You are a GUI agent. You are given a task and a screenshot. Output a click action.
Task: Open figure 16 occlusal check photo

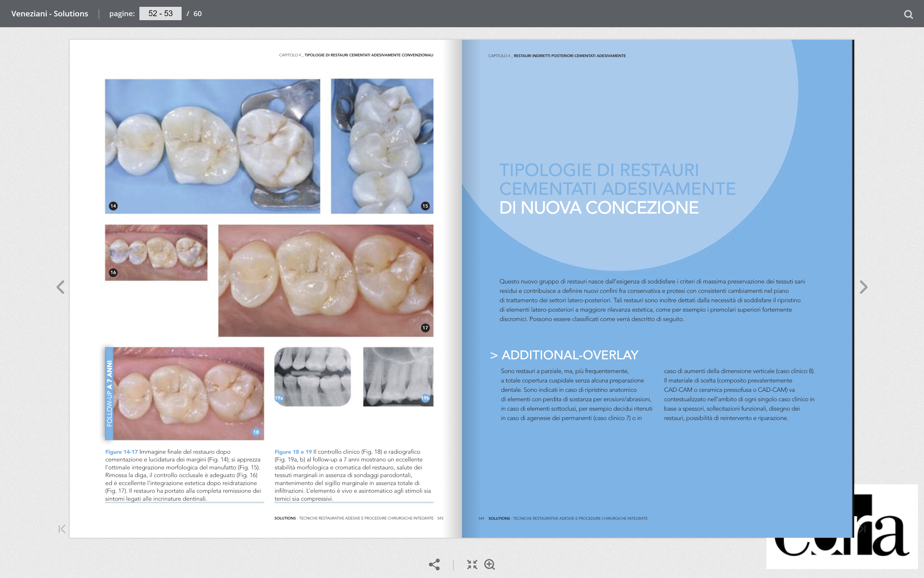[156, 253]
